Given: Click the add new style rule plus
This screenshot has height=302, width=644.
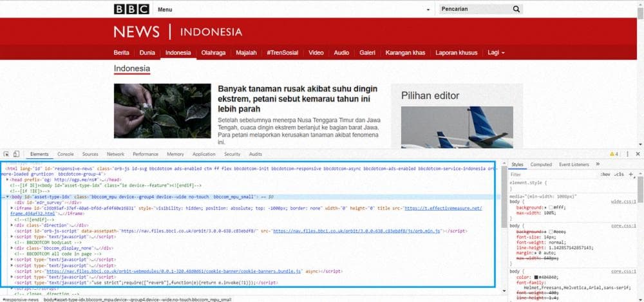Looking at the screenshot, I should pyautogui.click(x=631, y=175).
